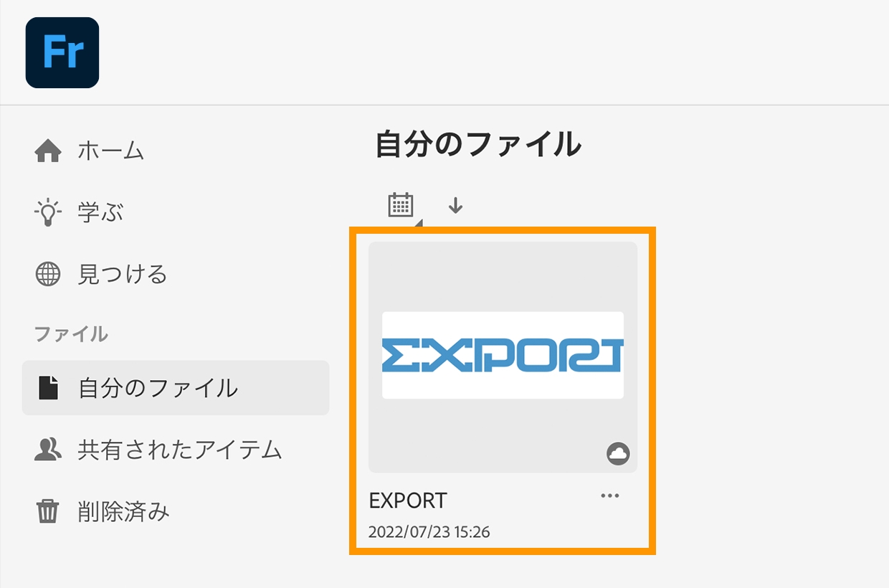Open the three-dot menu for EXPORT

pos(610,495)
